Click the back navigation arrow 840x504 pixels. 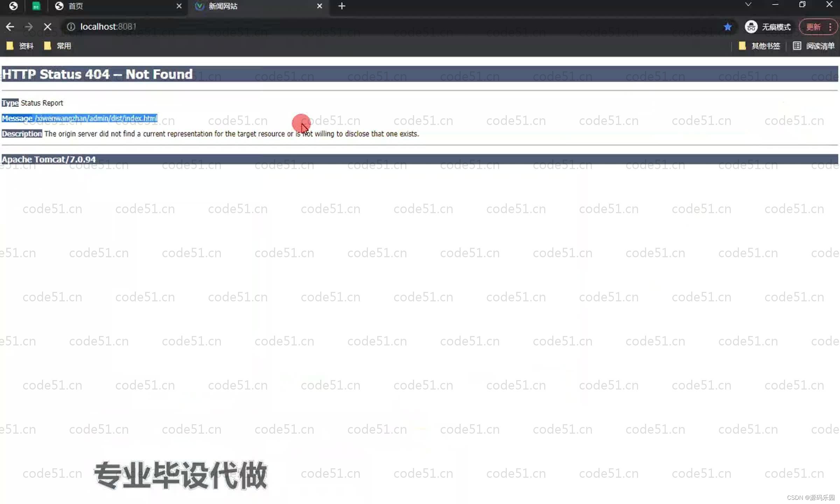(10, 27)
